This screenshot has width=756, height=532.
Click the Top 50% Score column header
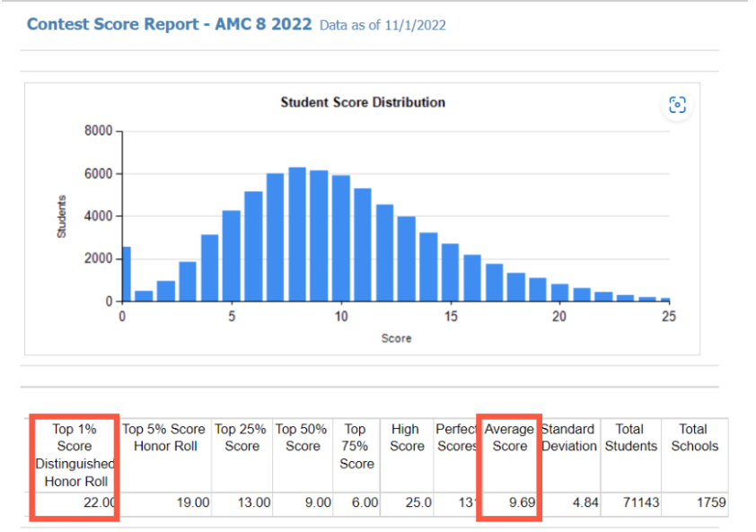pyautogui.click(x=303, y=437)
